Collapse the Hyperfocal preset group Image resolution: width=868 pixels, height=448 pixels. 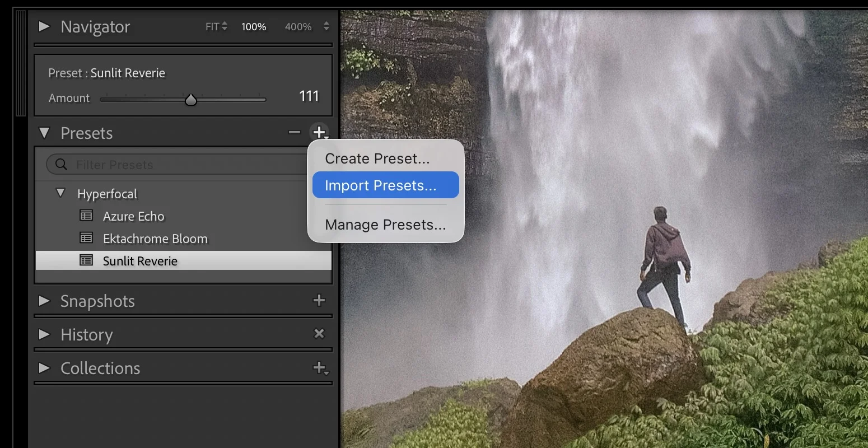click(x=60, y=193)
